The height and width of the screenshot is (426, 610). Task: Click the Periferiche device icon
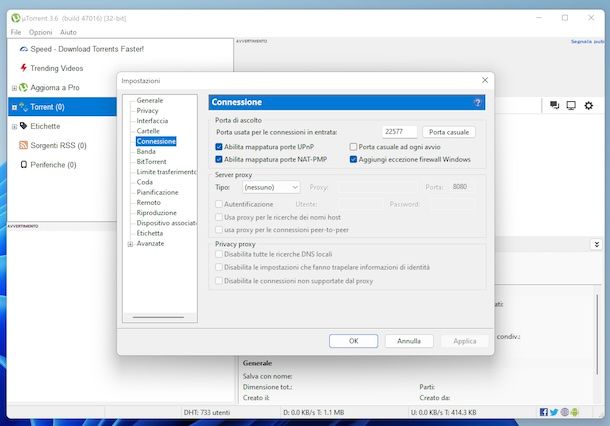24,165
